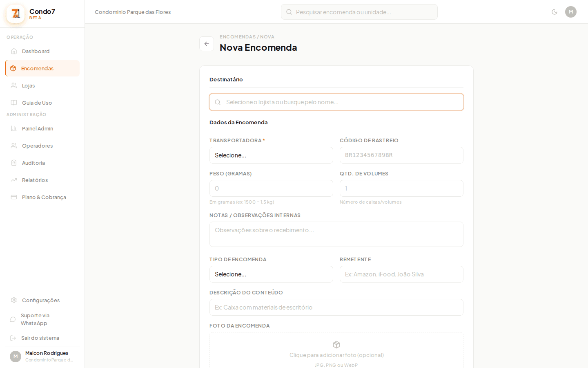Click the search magnifier in the Destinatário field
This screenshot has height=368, width=588.
[x=218, y=102]
